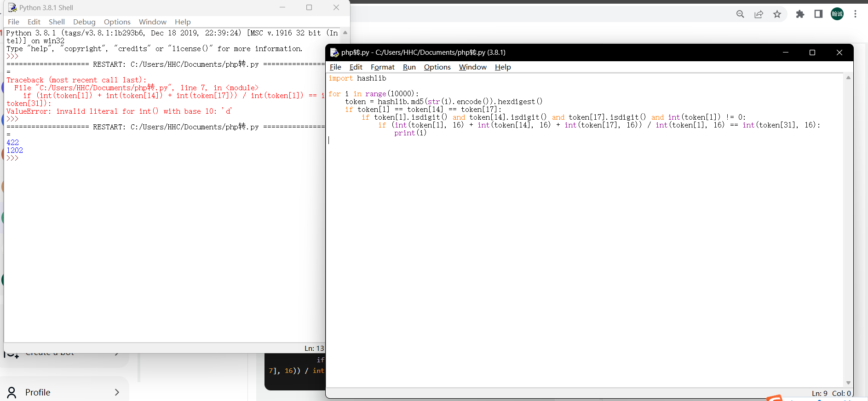Click the editor scrollbar down arrow

[848, 383]
